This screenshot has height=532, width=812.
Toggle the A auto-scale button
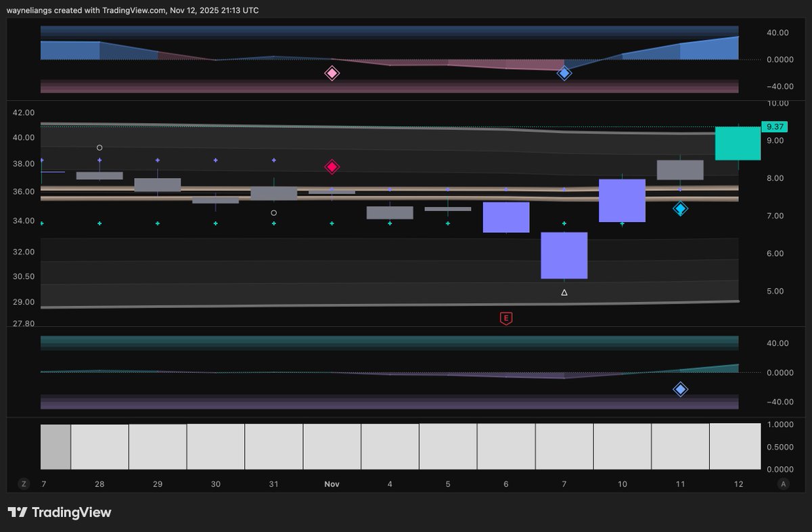[784, 484]
